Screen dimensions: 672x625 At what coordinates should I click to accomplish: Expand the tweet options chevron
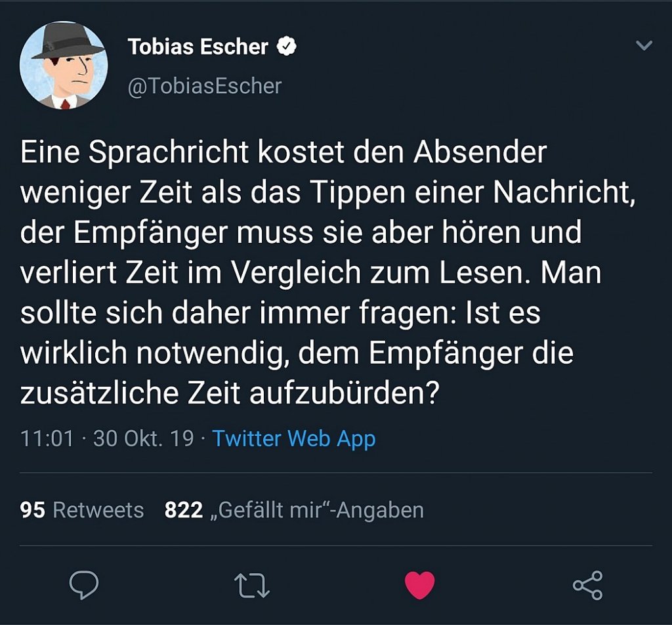(644, 45)
